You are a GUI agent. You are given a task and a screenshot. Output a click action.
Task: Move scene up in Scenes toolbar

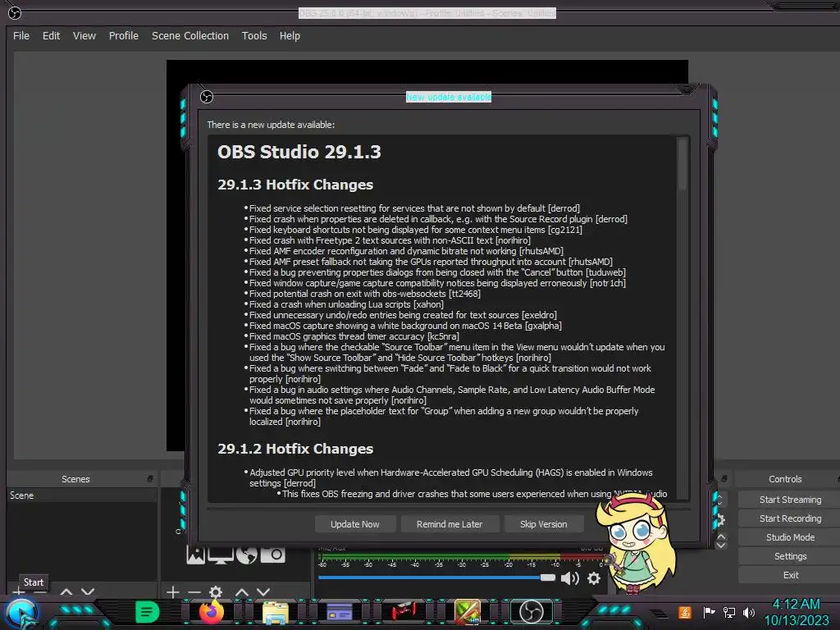click(x=66, y=592)
